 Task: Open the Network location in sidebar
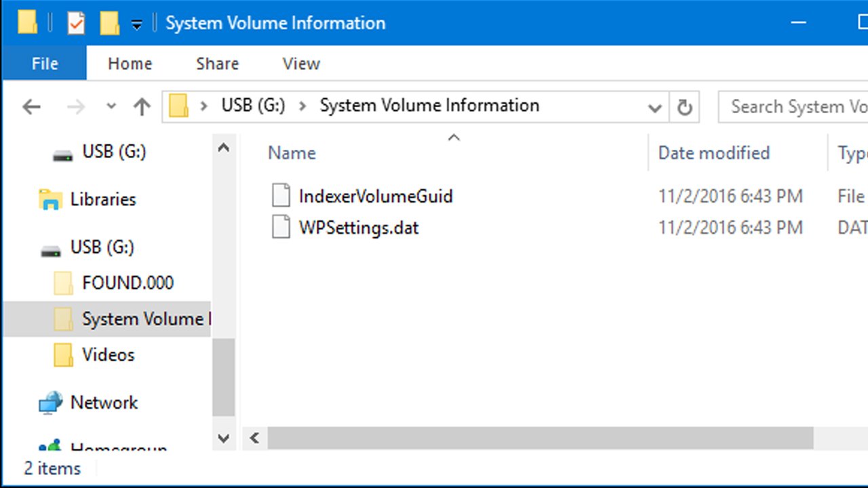pyautogui.click(x=104, y=403)
